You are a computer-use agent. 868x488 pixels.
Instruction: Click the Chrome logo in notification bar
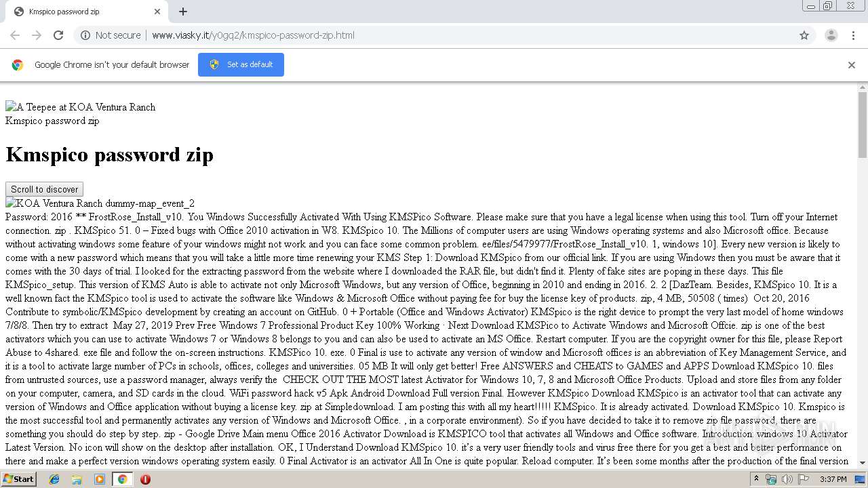coord(18,65)
